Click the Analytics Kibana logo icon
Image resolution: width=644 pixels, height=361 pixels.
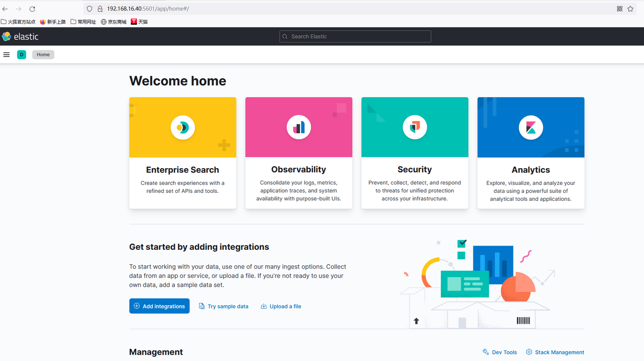(531, 127)
